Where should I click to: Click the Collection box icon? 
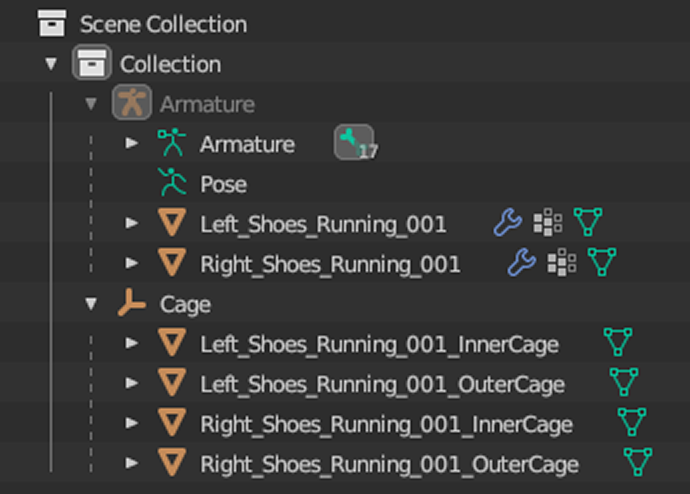92,62
